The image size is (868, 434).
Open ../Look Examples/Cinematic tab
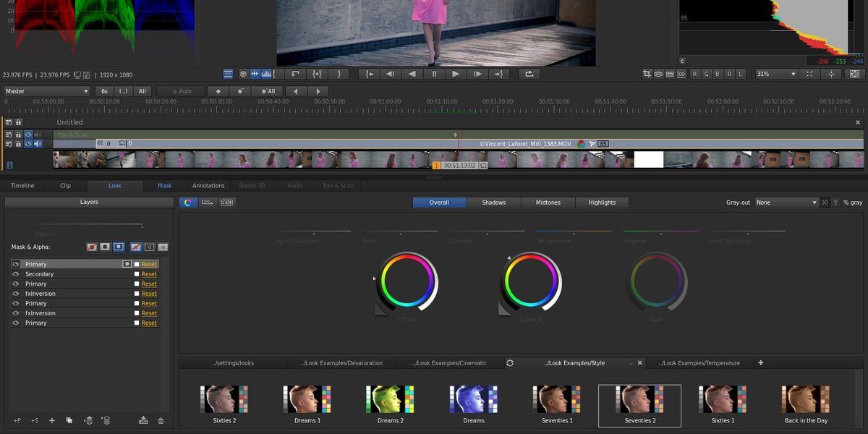pos(450,363)
